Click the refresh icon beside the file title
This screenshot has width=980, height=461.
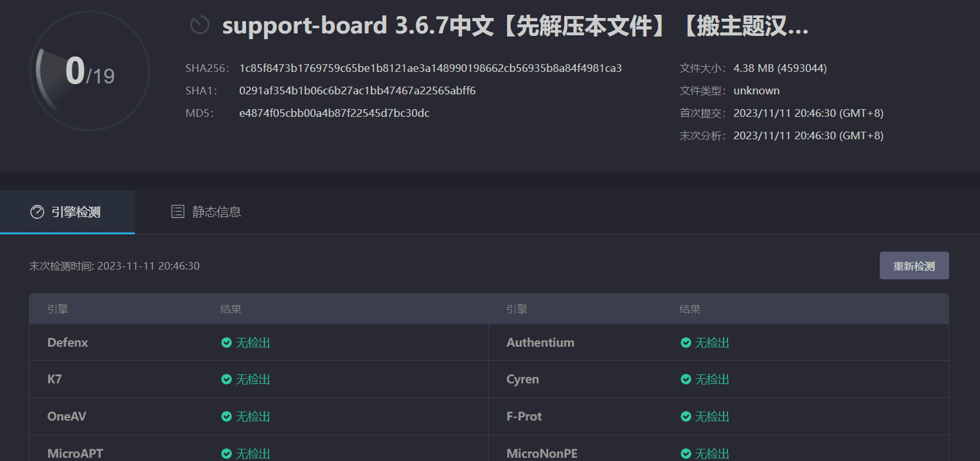point(200,26)
